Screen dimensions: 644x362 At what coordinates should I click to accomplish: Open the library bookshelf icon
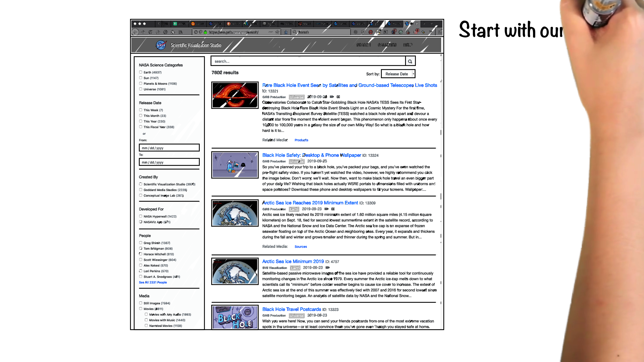(180, 32)
